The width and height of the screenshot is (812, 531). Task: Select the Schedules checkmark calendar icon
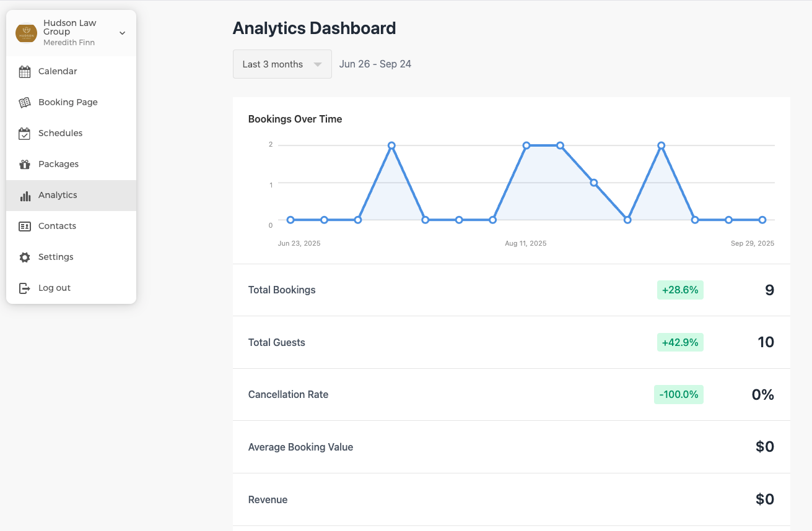tap(25, 134)
